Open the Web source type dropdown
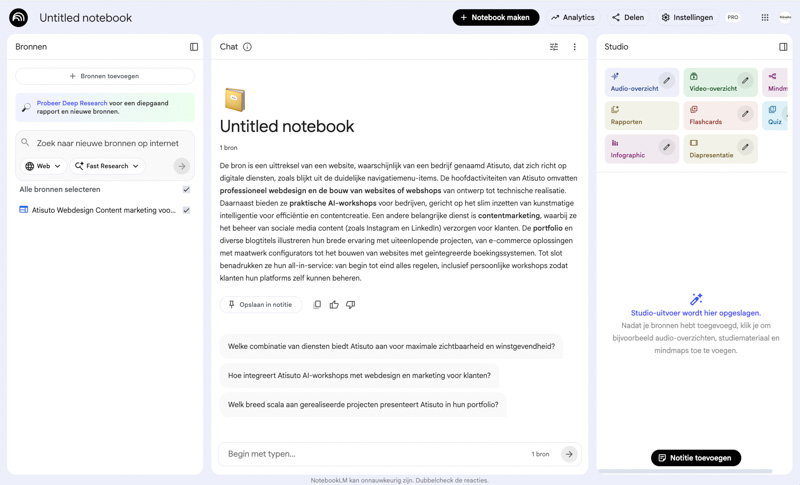Image resolution: width=800 pixels, height=485 pixels. [x=43, y=166]
